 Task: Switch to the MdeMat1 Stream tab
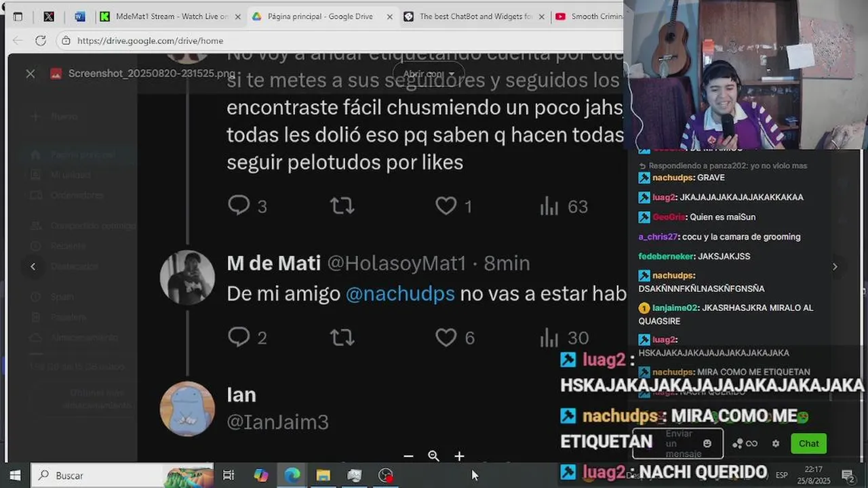pos(171,16)
